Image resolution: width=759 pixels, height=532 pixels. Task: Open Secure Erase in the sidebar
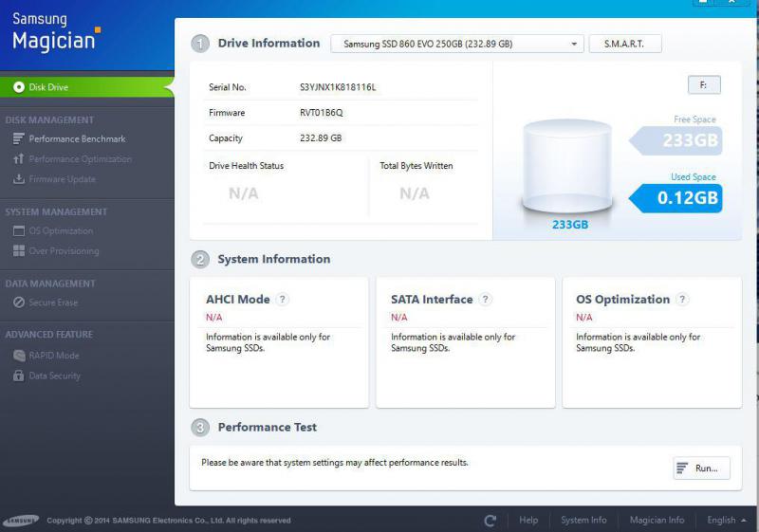click(x=53, y=303)
